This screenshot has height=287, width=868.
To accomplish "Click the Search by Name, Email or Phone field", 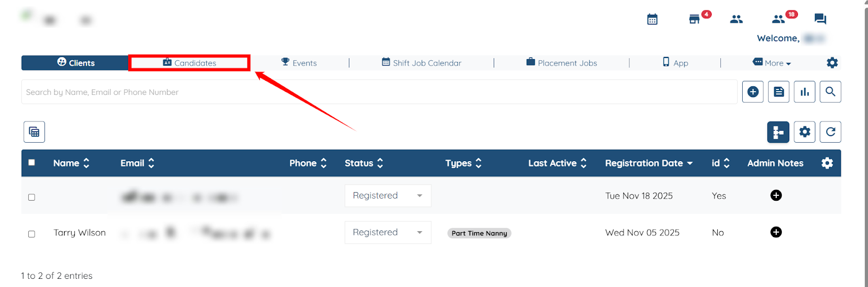I will coord(380,92).
